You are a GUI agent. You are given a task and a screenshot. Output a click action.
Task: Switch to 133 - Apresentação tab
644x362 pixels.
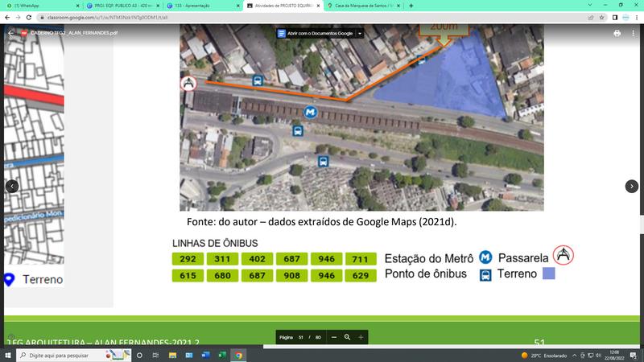click(x=203, y=6)
